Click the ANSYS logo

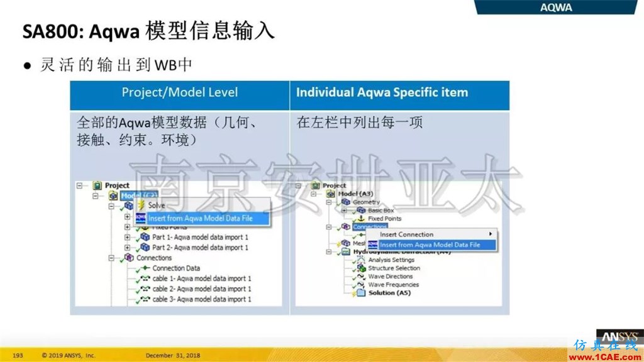coord(619,337)
